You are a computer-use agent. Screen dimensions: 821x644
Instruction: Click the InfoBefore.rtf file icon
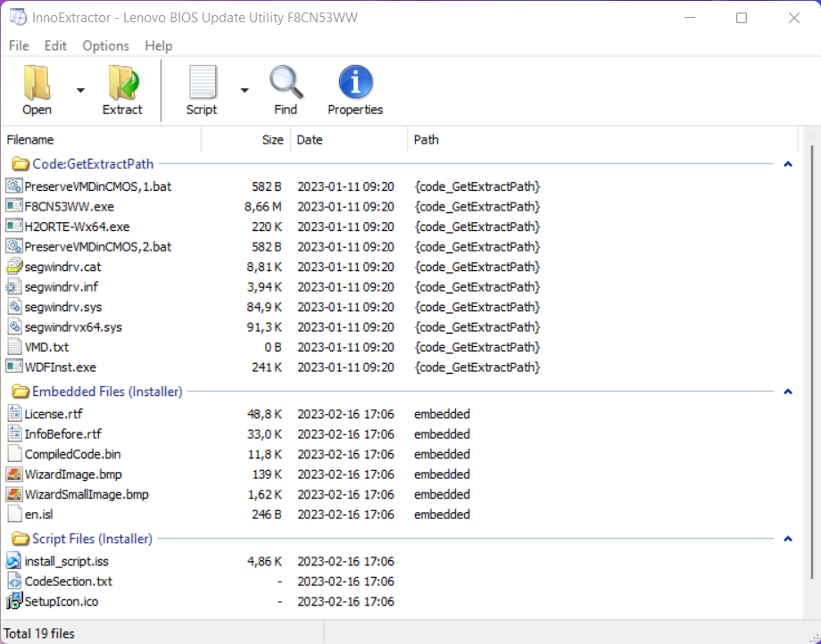point(14,433)
